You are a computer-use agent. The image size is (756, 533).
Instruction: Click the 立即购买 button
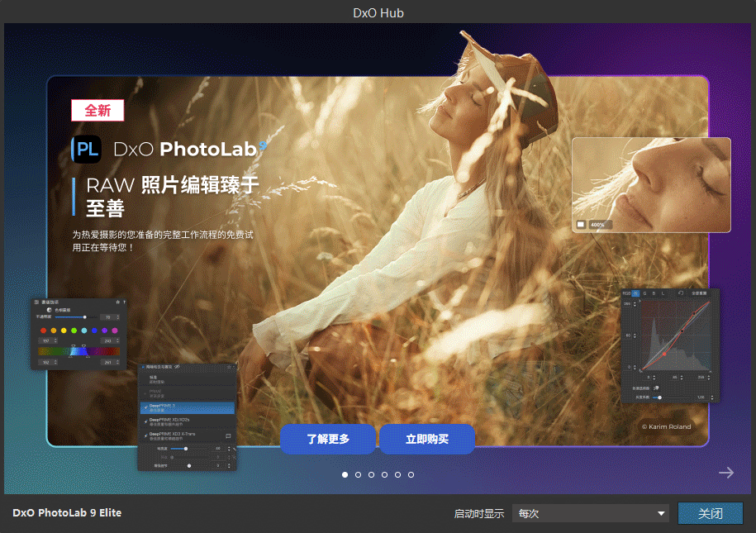427,439
